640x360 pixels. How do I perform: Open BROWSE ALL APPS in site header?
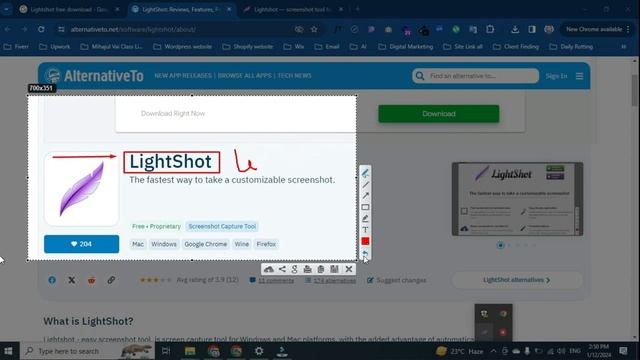click(x=245, y=76)
